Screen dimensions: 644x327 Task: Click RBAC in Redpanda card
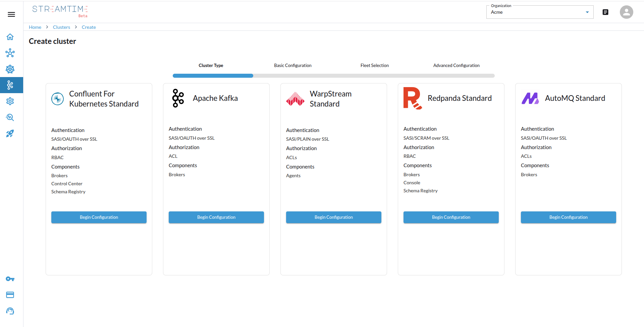tap(410, 156)
